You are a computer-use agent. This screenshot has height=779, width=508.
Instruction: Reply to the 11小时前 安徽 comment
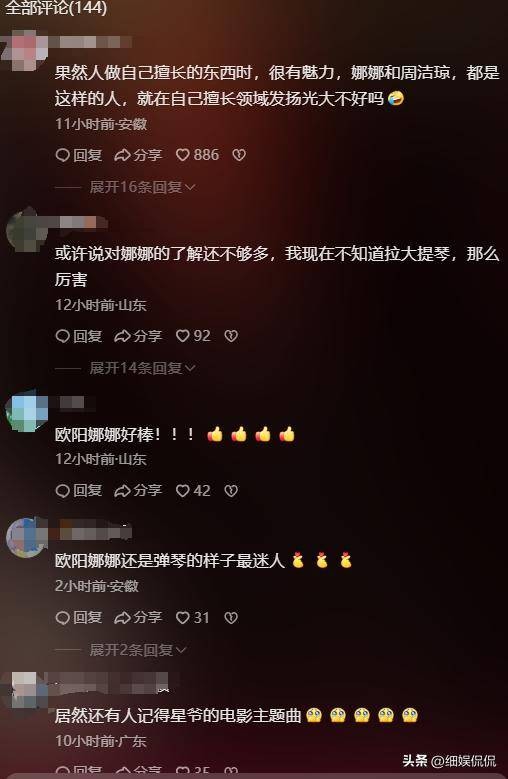point(78,155)
